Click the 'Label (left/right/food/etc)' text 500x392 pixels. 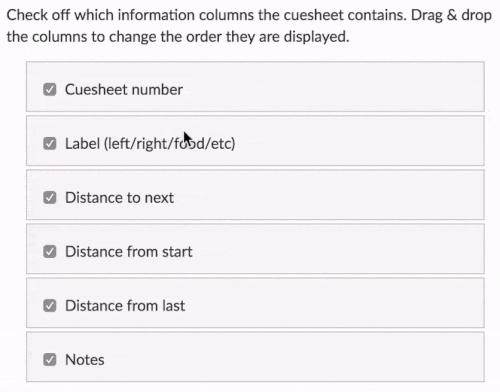[150, 143]
